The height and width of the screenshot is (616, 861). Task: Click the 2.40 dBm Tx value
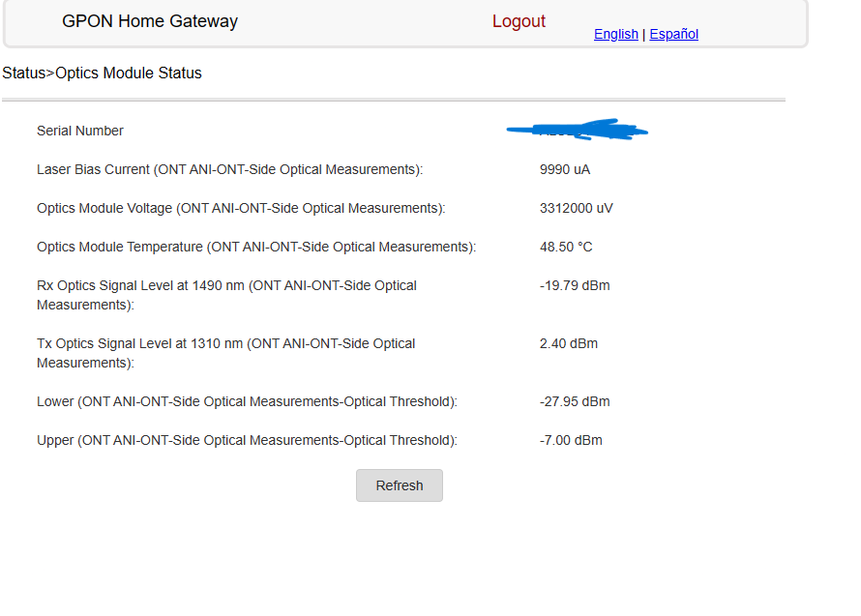569,343
